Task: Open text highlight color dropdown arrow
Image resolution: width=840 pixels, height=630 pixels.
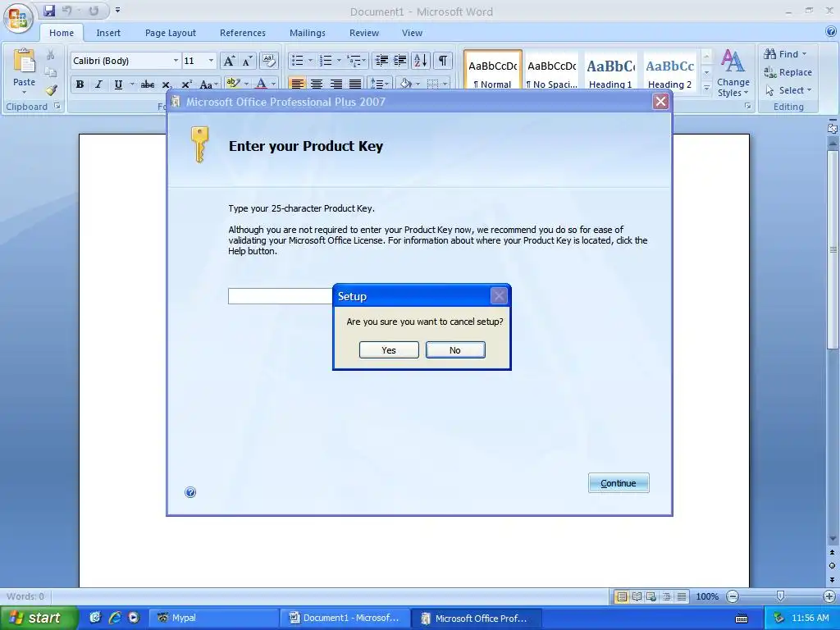Action: click(x=246, y=84)
